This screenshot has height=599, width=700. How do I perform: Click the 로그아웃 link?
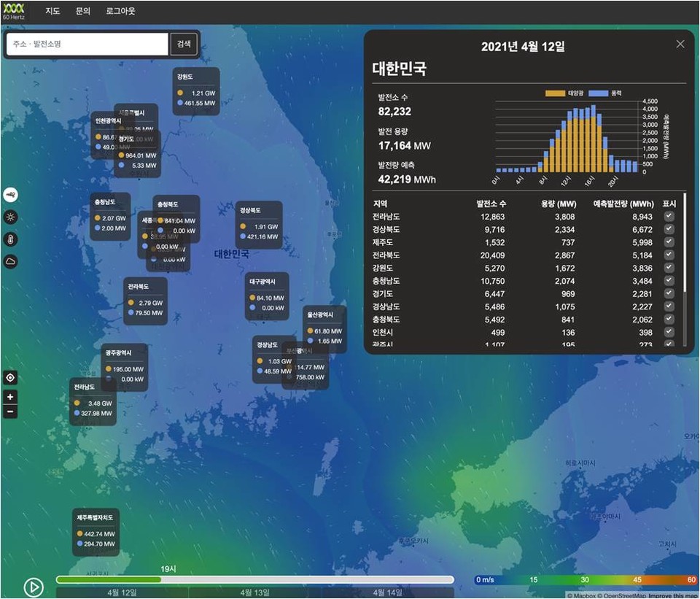[x=120, y=12]
